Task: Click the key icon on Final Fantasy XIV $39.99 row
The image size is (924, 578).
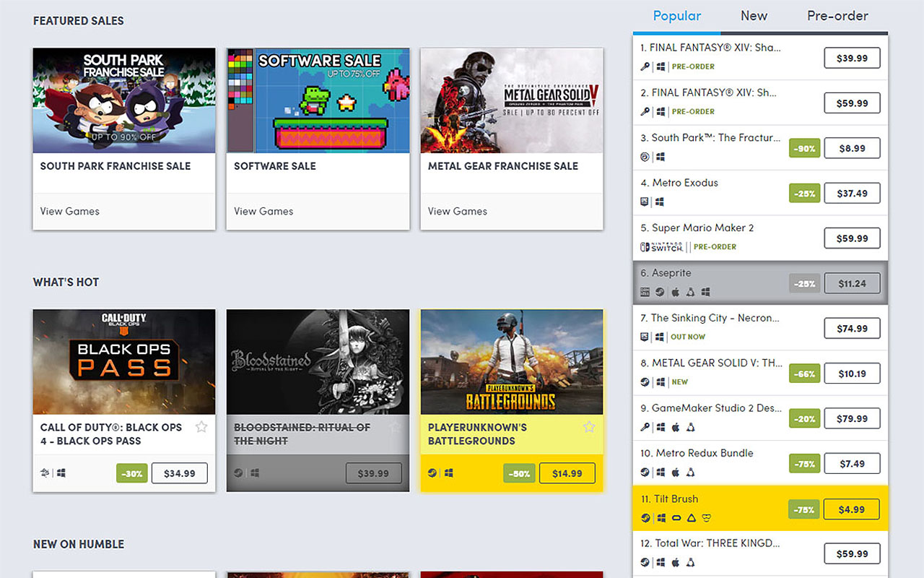Action: pyautogui.click(x=645, y=66)
